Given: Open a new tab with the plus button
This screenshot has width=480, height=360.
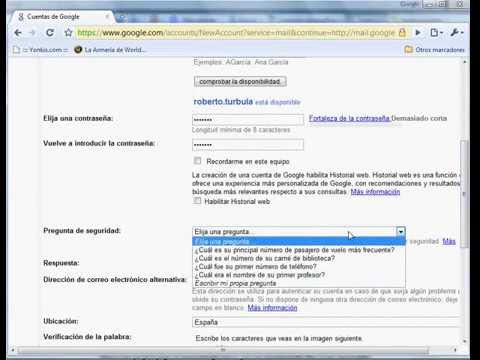Looking at the screenshot, I should (121, 18).
